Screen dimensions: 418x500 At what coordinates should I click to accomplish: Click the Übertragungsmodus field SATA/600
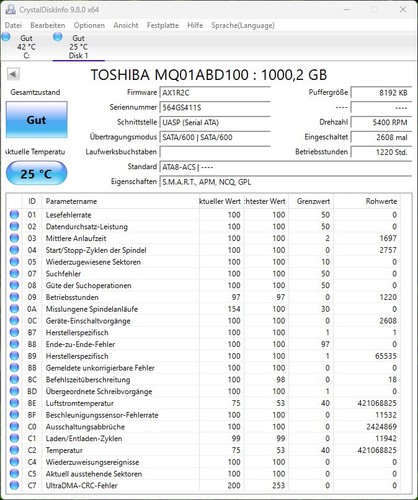(215, 137)
